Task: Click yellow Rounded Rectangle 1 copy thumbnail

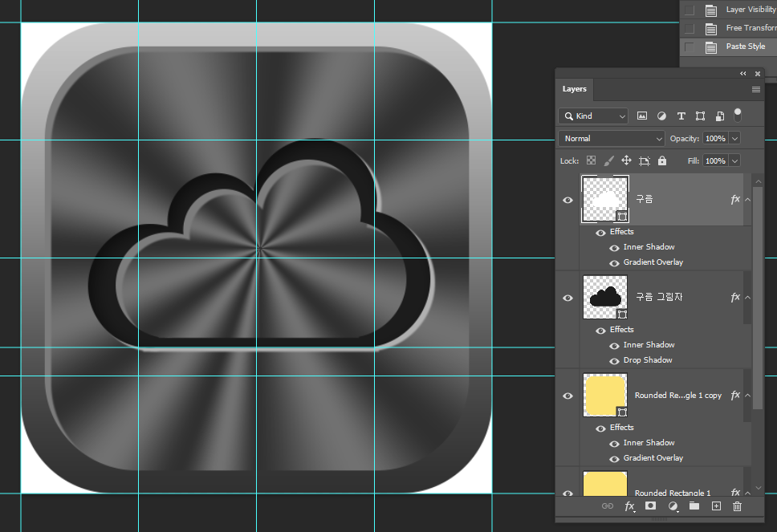Action: point(605,395)
